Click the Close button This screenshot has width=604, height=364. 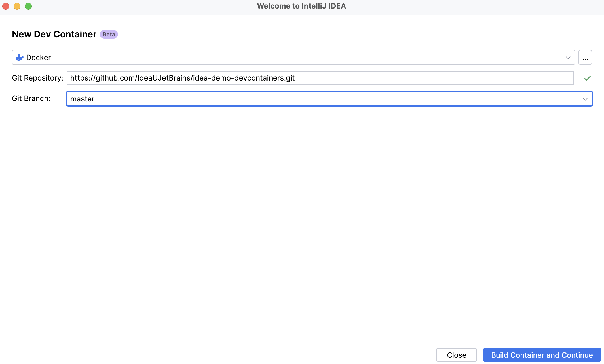tap(456, 355)
